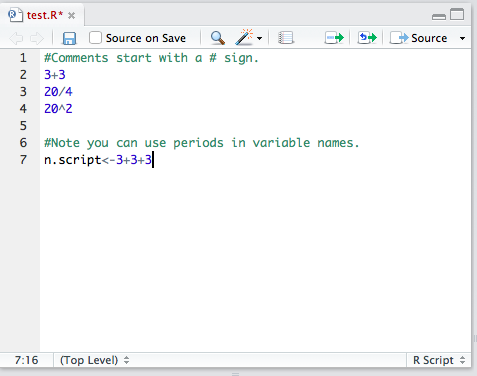This screenshot has width=477, height=376.
Task: Click line number 1 in gutter
Action: (23, 58)
